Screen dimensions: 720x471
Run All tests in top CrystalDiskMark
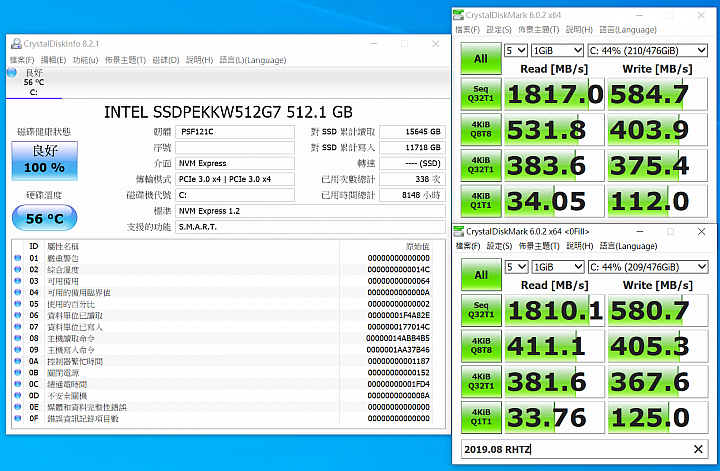[481, 59]
